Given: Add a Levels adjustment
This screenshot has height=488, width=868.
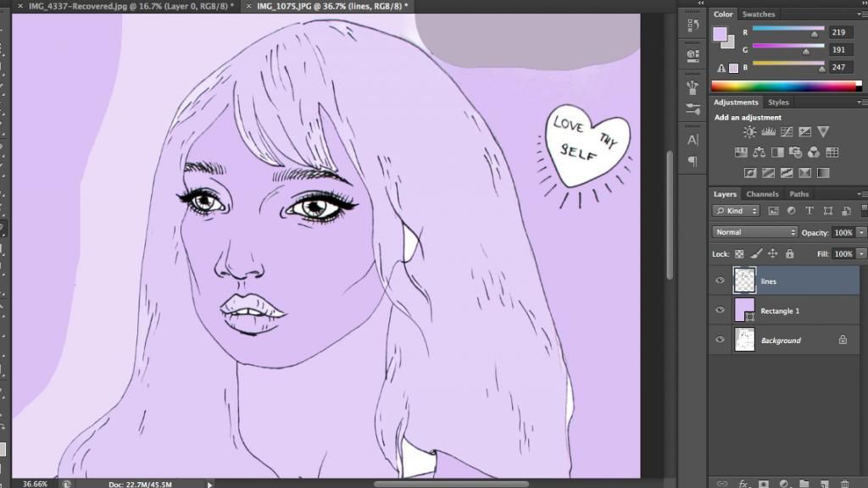Looking at the screenshot, I should coord(768,131).
